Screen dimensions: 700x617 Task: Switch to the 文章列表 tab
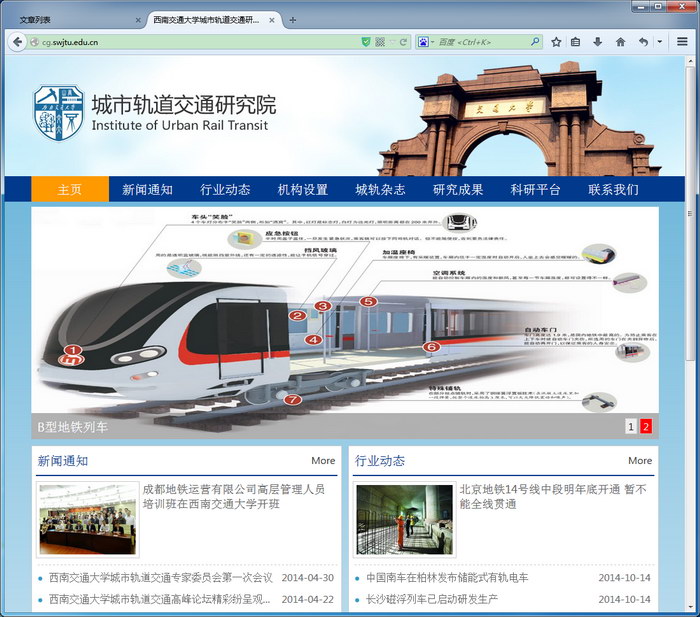pyautogui.click(x=74, y=20)
